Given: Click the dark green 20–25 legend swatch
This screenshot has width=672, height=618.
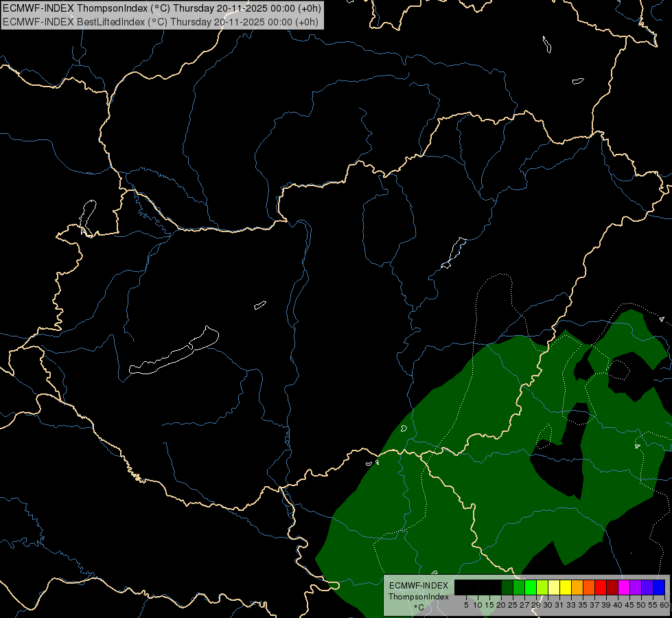Looking at the screenshot, I should coord(507,587).
